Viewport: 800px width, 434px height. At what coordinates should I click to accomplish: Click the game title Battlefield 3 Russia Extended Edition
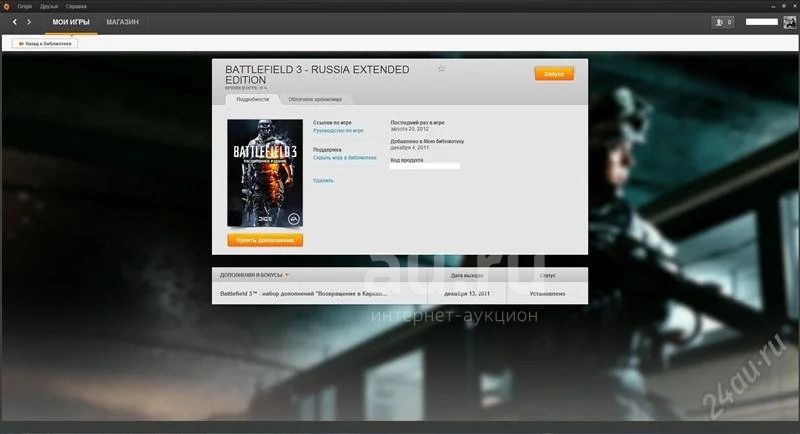click(x=317, y=74)
